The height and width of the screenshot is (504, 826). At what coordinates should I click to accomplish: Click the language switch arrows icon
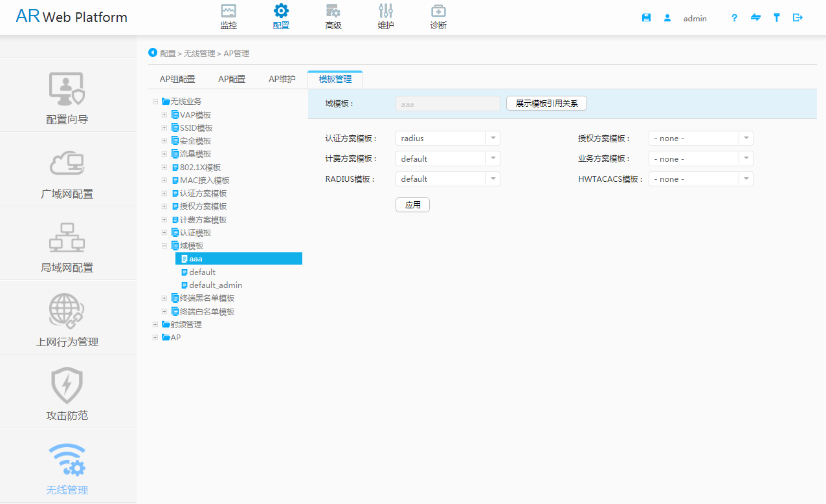755,17
